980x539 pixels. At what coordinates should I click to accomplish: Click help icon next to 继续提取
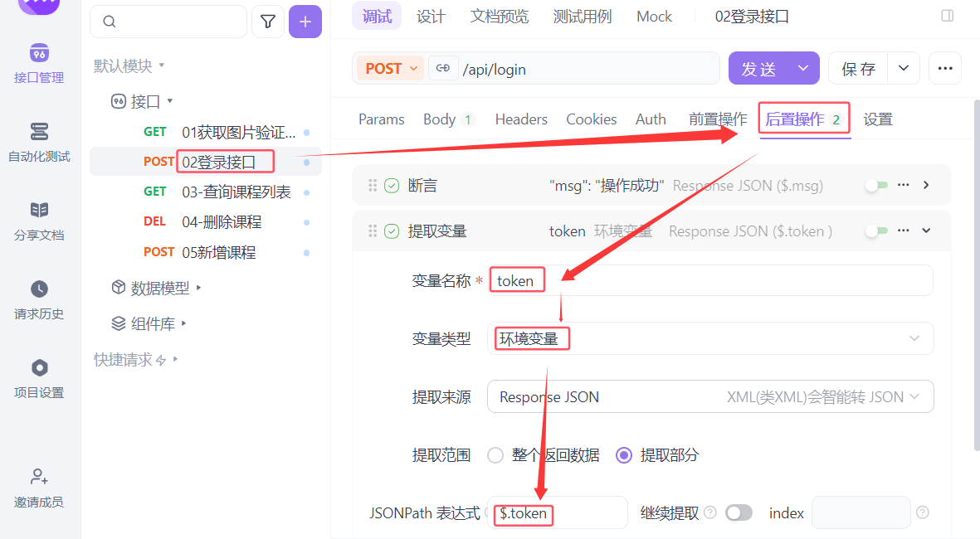coord(710,512)
